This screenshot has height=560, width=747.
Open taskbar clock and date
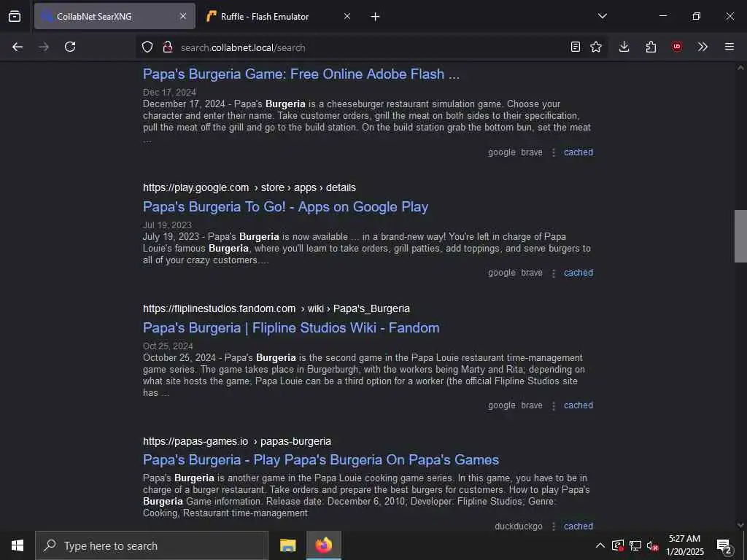point(684,545)
